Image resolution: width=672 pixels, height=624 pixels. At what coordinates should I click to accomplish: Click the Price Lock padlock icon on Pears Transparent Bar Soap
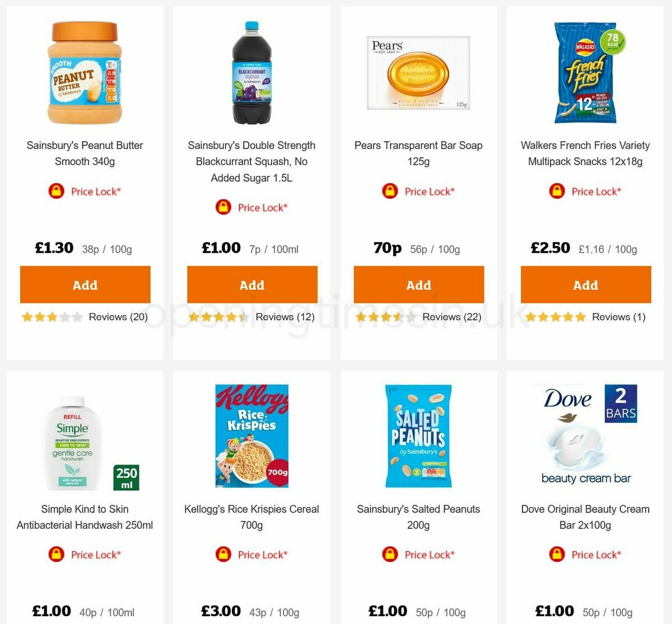point(390,191)
